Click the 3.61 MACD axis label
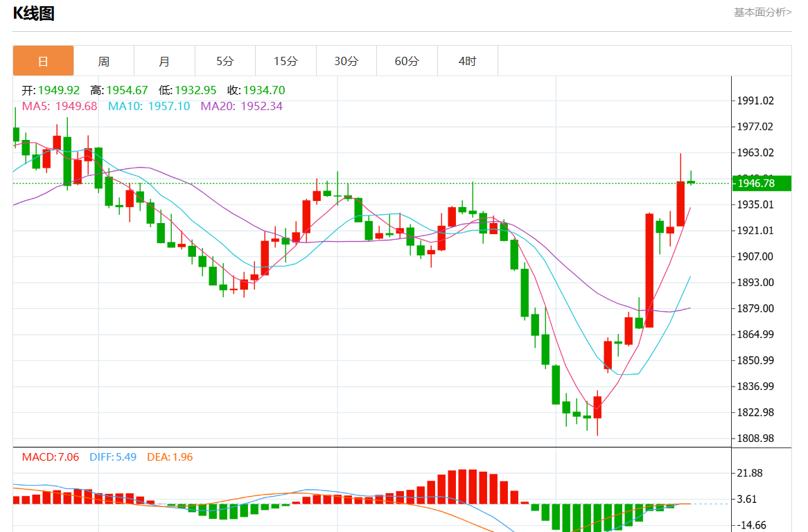 (x=747, y=499)
